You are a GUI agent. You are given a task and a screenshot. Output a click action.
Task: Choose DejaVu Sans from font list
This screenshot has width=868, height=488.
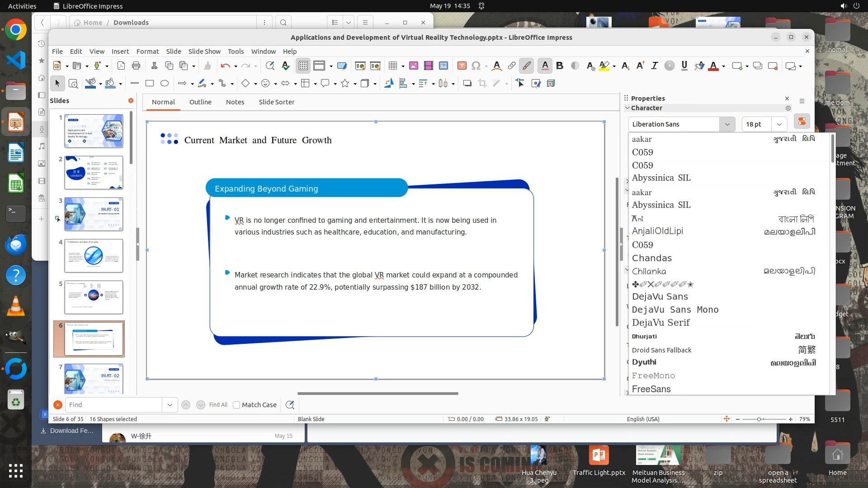click(x=660, y=296)
